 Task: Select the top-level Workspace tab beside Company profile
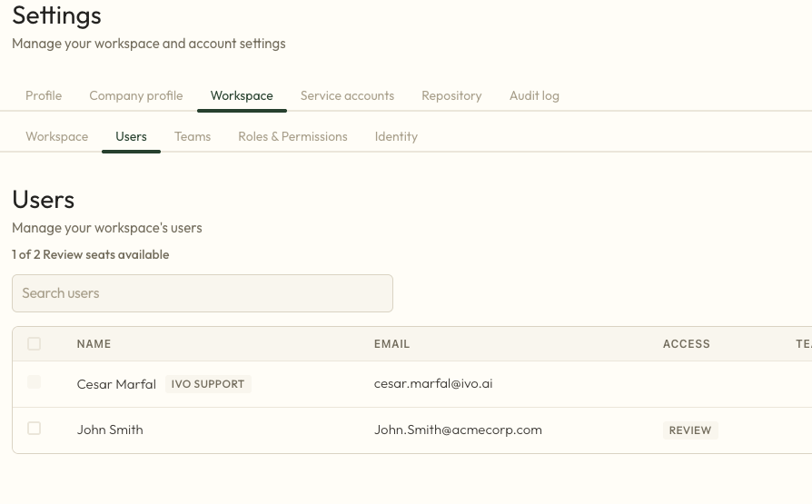[x=242, y=95]
